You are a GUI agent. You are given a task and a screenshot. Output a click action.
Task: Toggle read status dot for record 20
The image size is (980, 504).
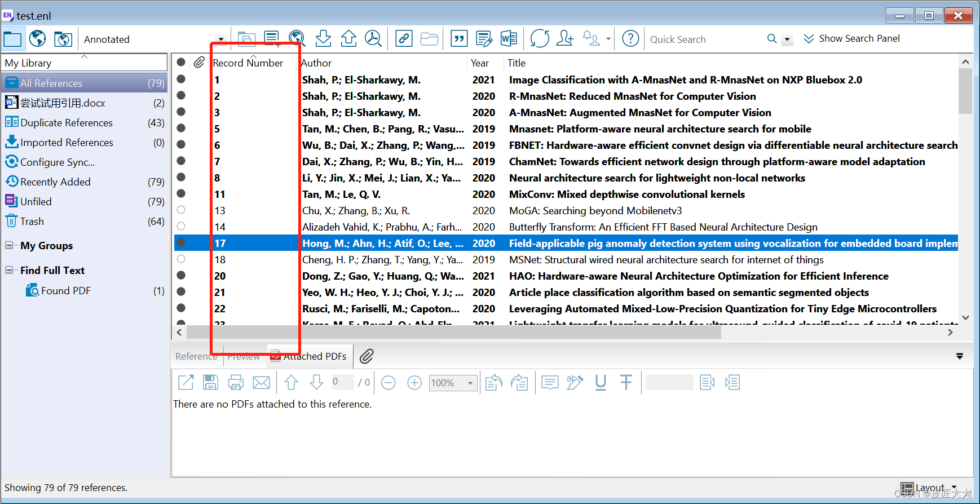tap(181, 275)
